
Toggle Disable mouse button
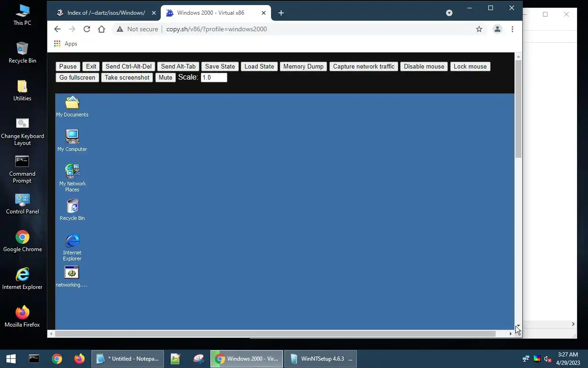424,66
